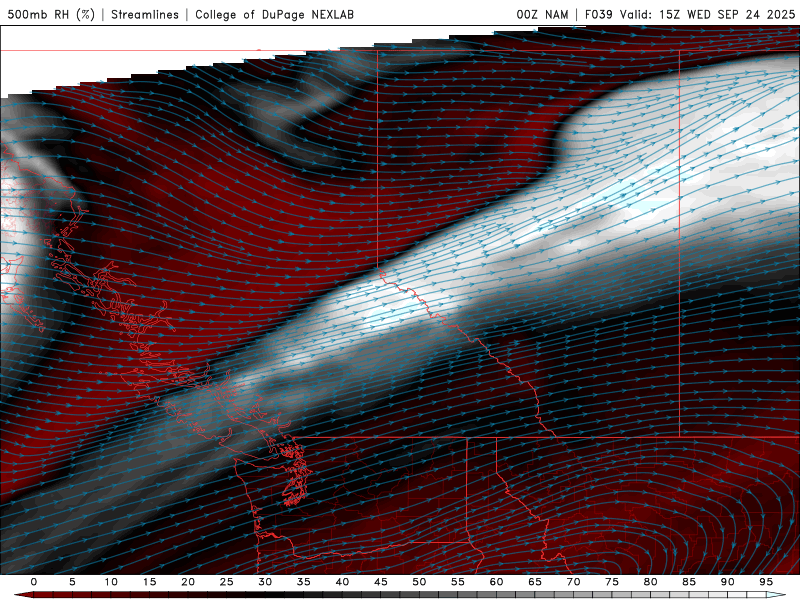Click the colorbar label "55"
The width and height of the screenshot is (800, 600).
(x=457, y=582)
